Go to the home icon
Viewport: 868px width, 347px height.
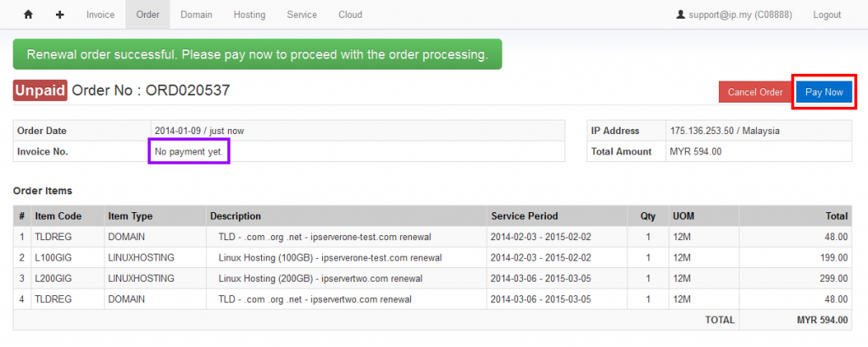pos(28,14)
